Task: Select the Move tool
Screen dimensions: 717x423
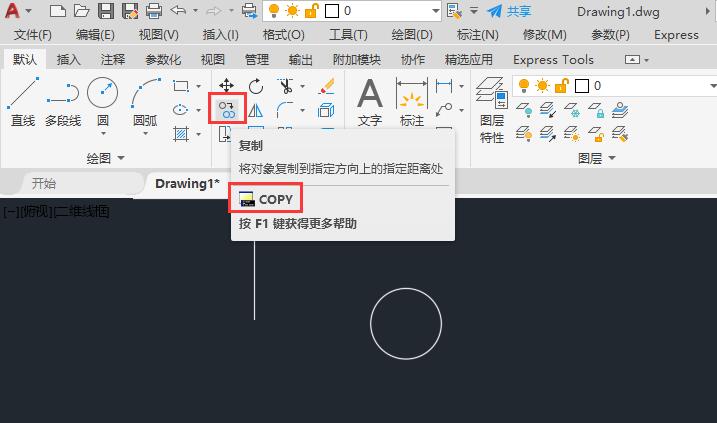Action: click(226, 86)
